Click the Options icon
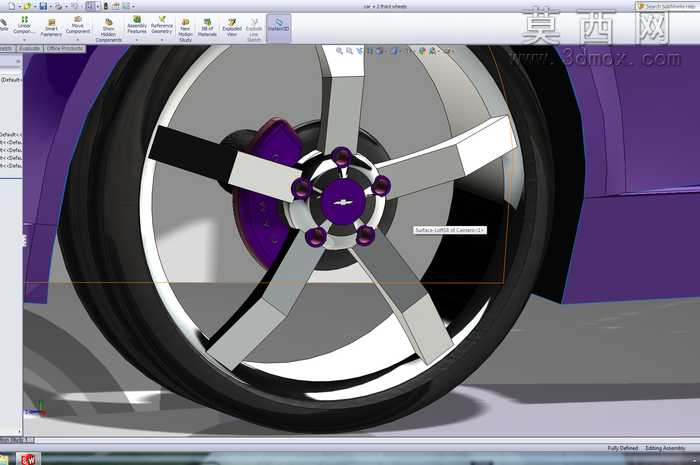Viewport: 700px width, 465px height. click(126, 6)
